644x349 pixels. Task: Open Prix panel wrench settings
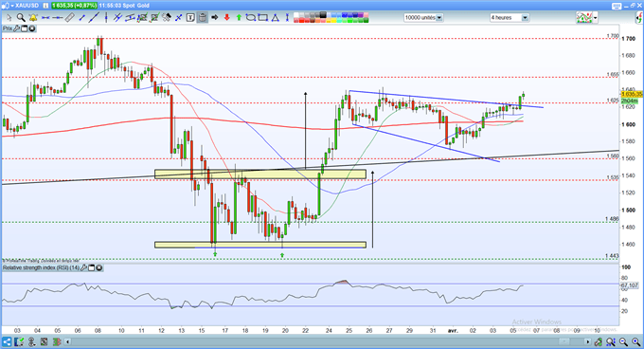[x=16, y=28]
